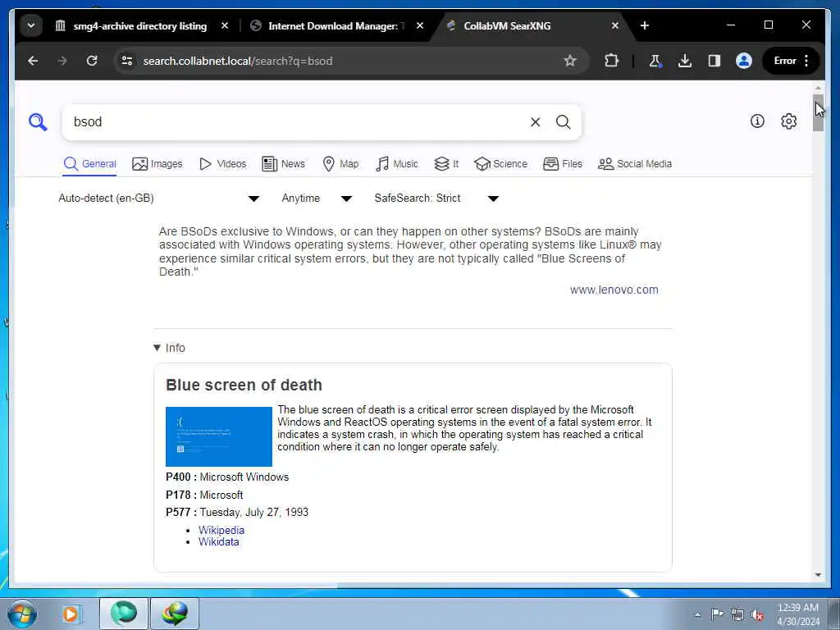Open the Wikipedia link

221,530
